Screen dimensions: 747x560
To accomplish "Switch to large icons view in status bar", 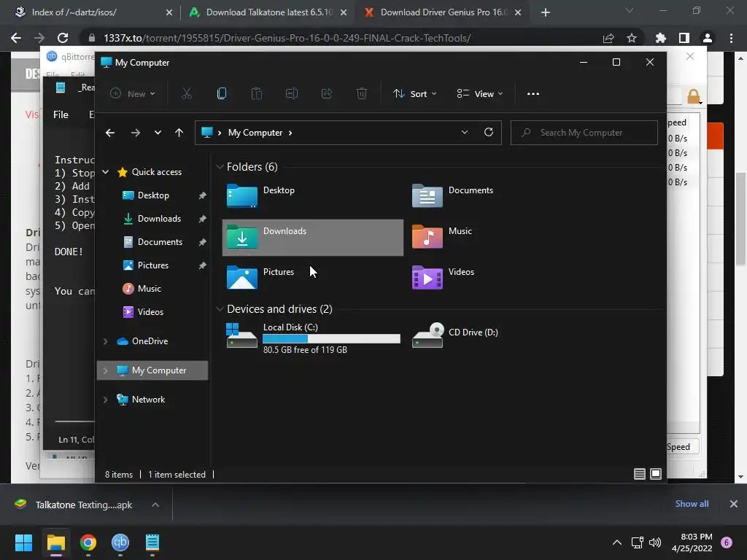I will tap(656, 474).
